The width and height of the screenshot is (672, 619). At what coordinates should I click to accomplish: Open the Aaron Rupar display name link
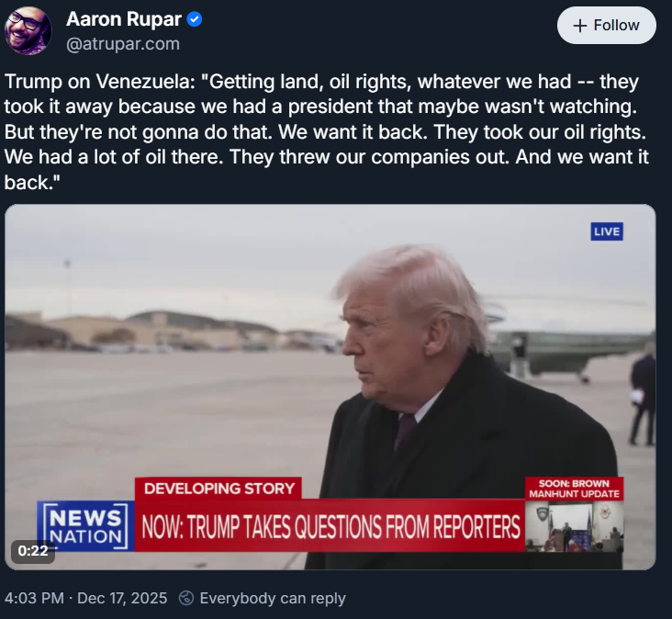(123, 19)
